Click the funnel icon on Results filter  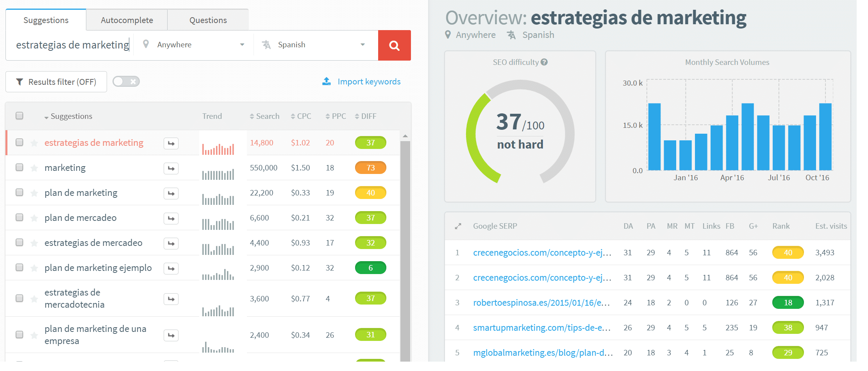click(x=19, y=82)
